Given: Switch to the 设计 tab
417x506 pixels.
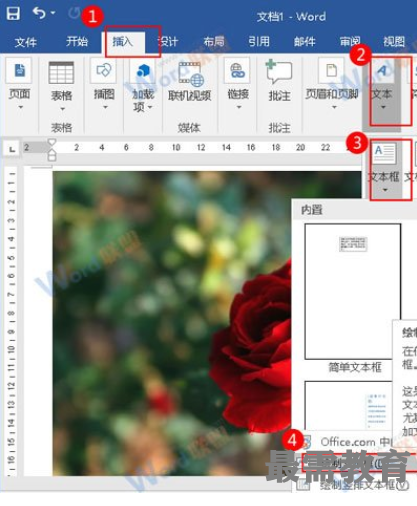Looking at the screenshot, I should click(168, 42).
